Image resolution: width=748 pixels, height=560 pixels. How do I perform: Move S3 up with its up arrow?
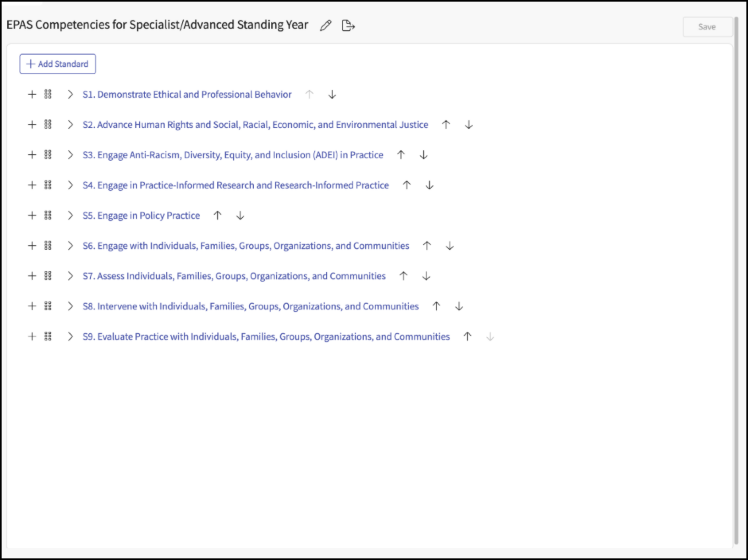[x=401, y=155]
